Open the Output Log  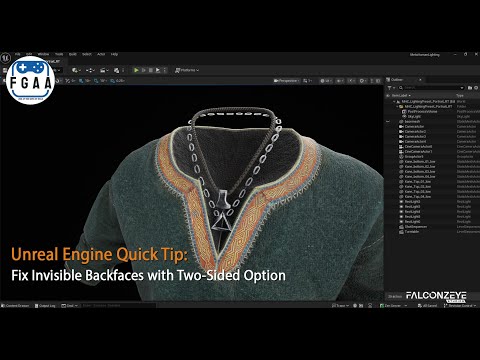pyautogui.click(x=45, y=305)
